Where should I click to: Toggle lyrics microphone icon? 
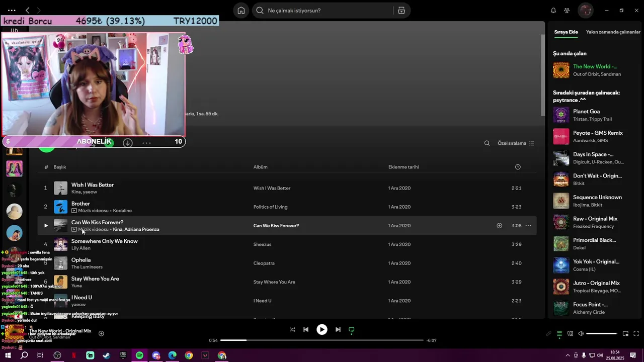pos(548,333)
